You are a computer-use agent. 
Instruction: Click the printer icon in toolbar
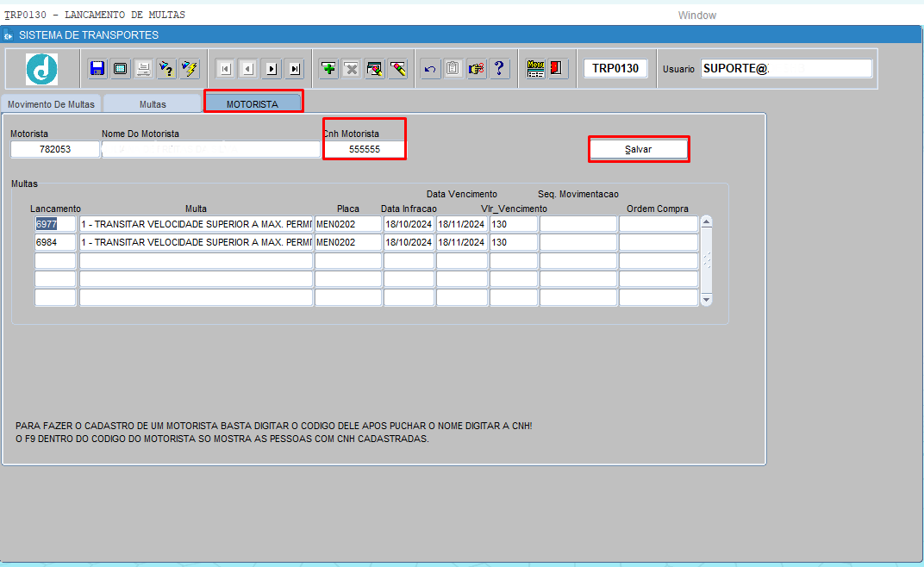[x=143, y=68]
